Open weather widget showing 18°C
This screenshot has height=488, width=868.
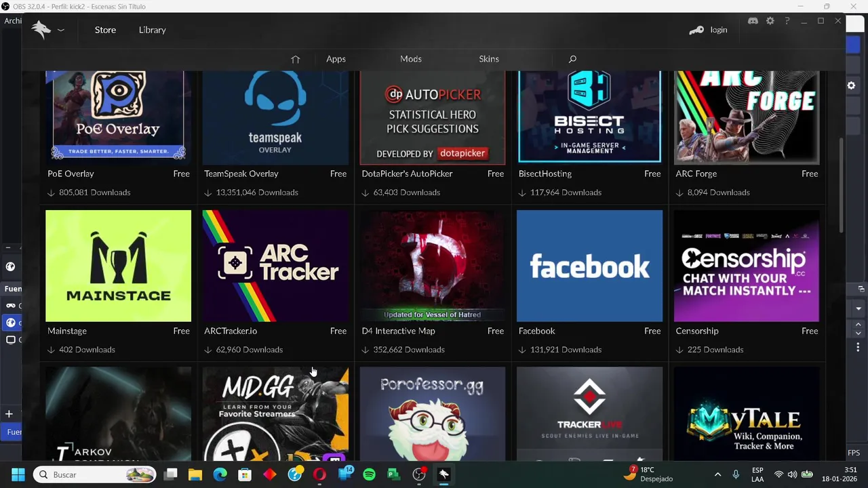(x=648, y=474)
